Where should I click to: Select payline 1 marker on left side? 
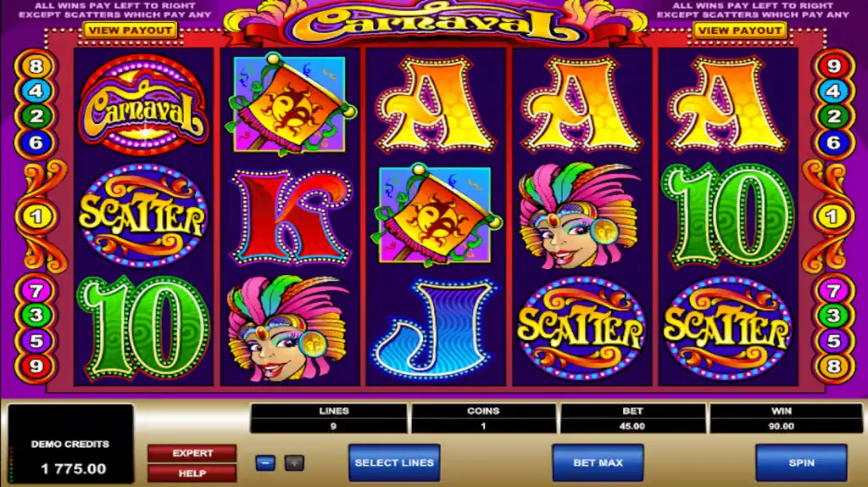[x=36, y=216]
